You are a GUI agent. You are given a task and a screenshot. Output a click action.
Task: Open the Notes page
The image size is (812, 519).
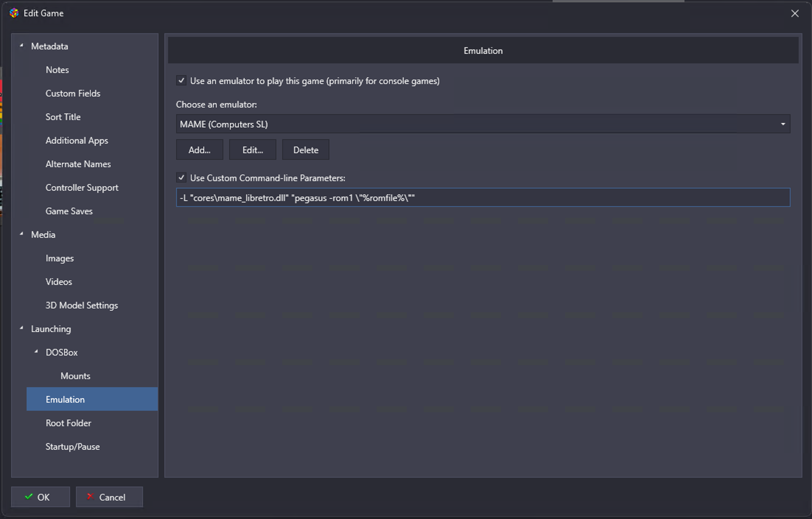click(x=57, y=70)
